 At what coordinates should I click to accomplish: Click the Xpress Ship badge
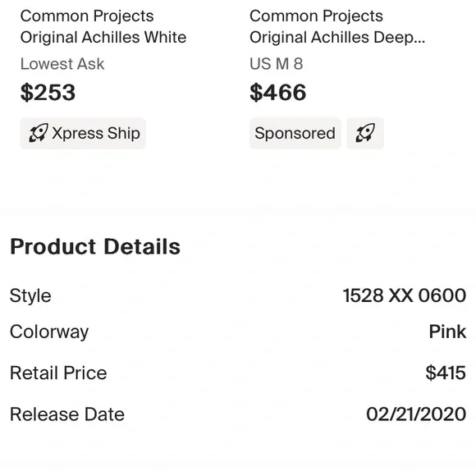[83, 133]
